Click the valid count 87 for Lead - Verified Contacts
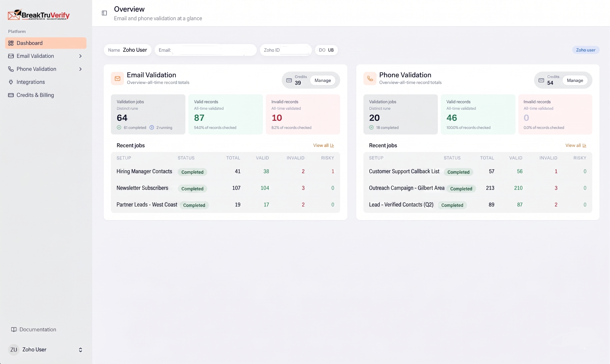The height and width of the screenshot is (364, 610). (520, 205)
